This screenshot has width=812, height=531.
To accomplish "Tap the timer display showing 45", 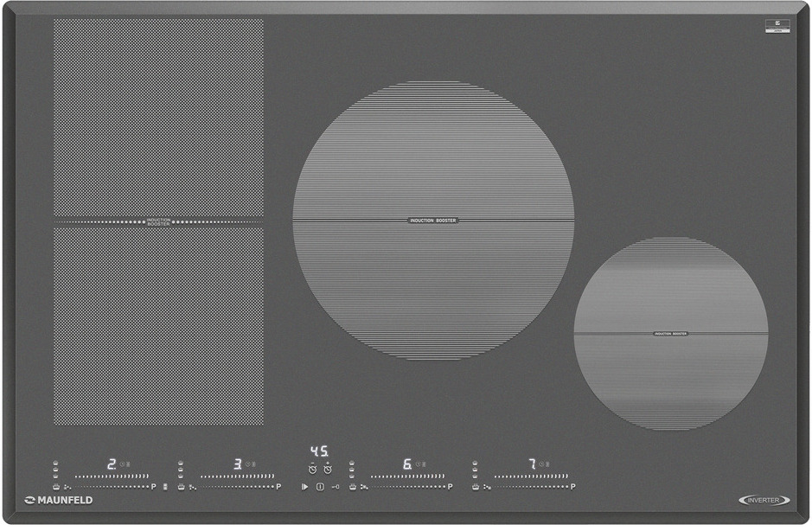I will [319, 451].
